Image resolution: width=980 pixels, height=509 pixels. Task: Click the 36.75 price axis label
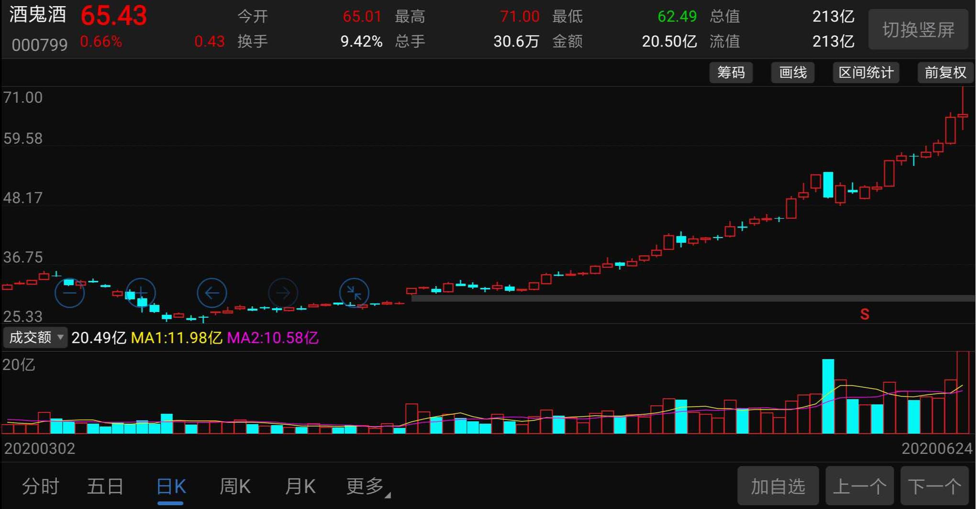[23, 258]
